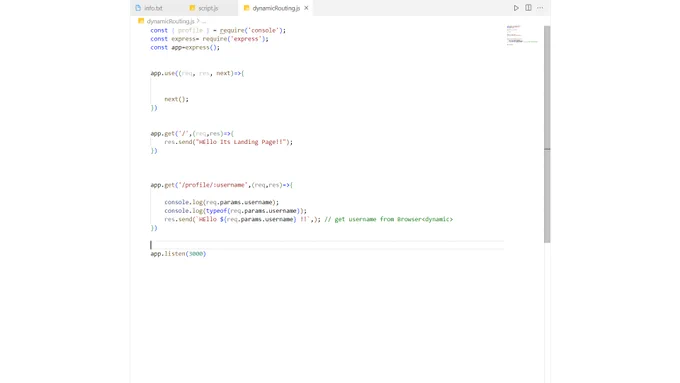Click the '/profile/:username' route string
The image size is (680, 383).
pos(213,185)
